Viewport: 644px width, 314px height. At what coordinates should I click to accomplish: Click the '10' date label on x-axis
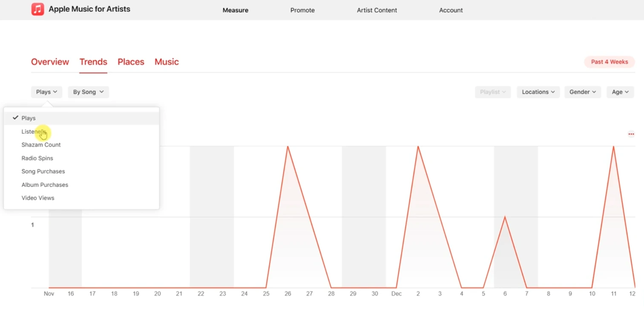[592, 294]
